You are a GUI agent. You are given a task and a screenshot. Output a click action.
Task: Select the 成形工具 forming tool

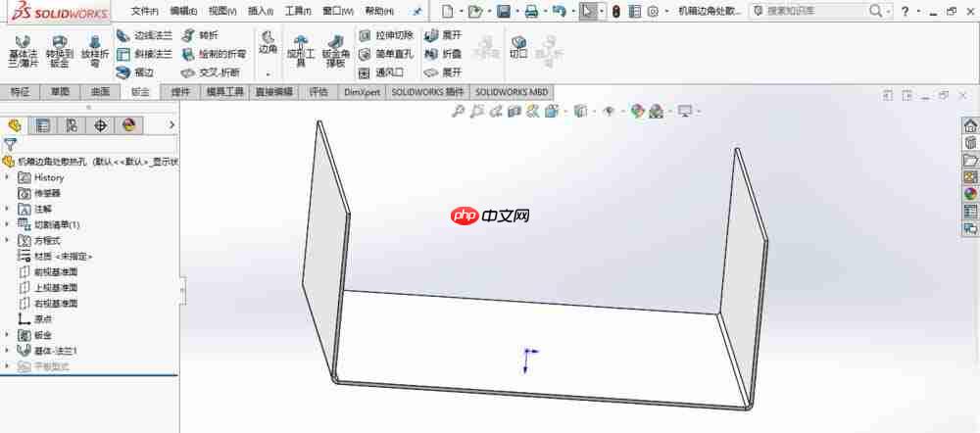(x=301, y=51)
